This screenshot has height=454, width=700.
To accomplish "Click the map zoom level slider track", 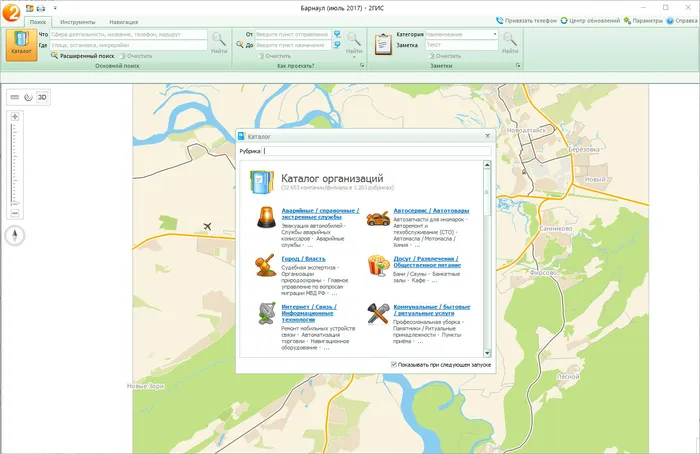I will [x=14, y=164].
